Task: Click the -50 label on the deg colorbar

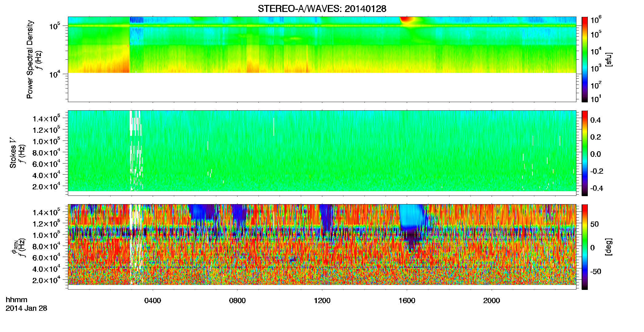Action: pyautogui.click(x=596, y=272)
